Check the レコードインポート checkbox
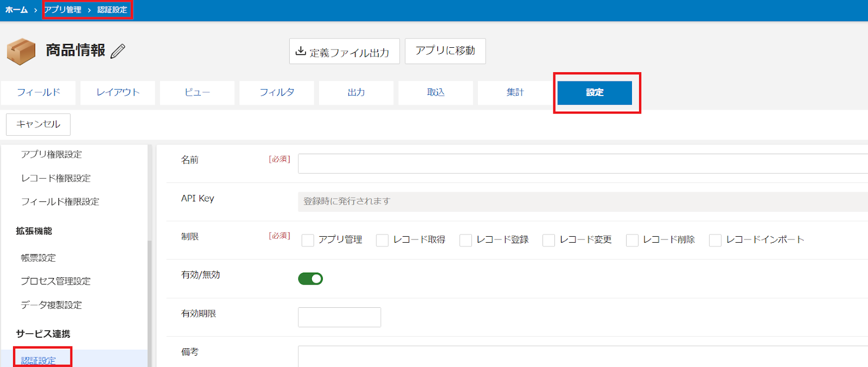 click(716, 240)
